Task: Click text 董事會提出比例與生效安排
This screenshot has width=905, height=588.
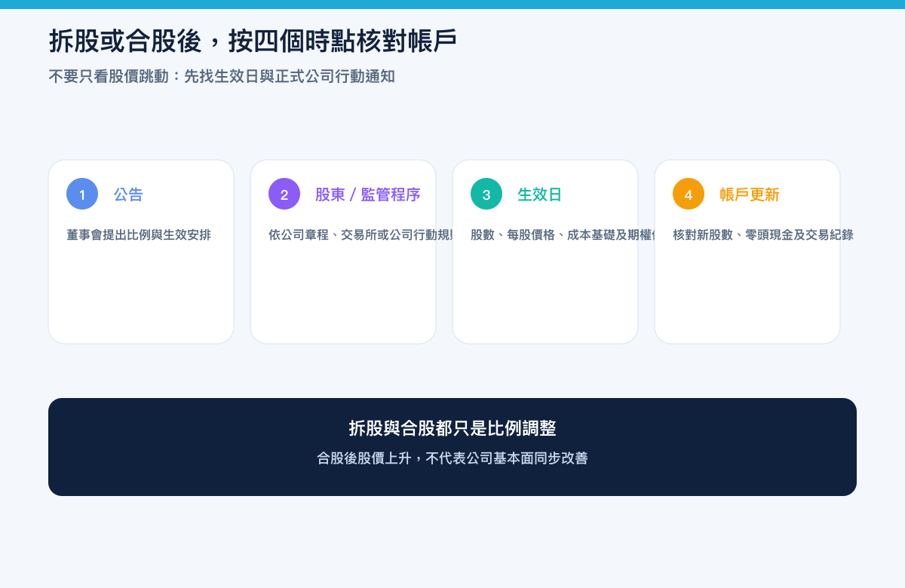Action: 139,234
